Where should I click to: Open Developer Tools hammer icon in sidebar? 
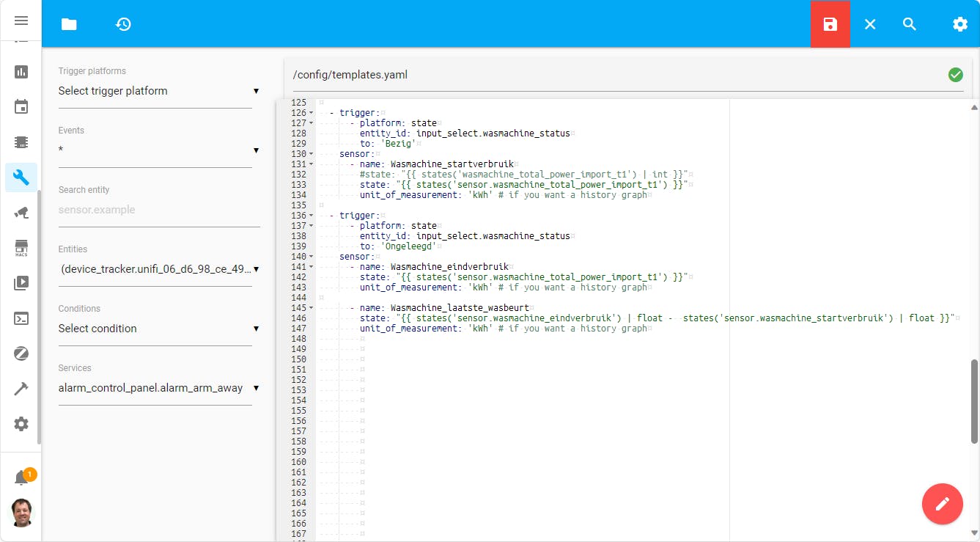[21, 389]
